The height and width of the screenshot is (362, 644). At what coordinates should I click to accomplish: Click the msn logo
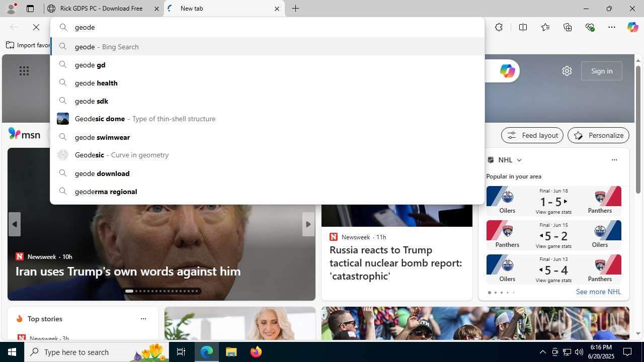tap(24, 134)
